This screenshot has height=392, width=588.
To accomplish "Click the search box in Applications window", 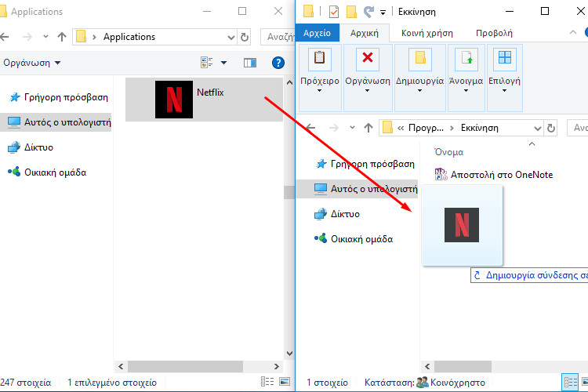I will 278,37.
